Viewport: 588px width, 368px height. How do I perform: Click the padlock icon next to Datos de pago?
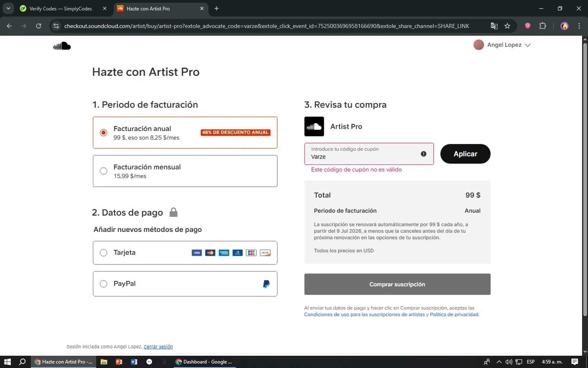173,212
